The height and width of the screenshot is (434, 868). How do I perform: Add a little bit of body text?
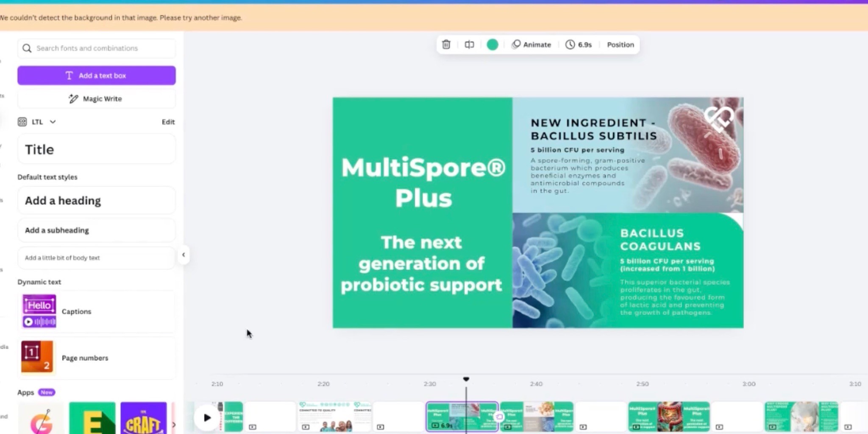coord(97,258)
